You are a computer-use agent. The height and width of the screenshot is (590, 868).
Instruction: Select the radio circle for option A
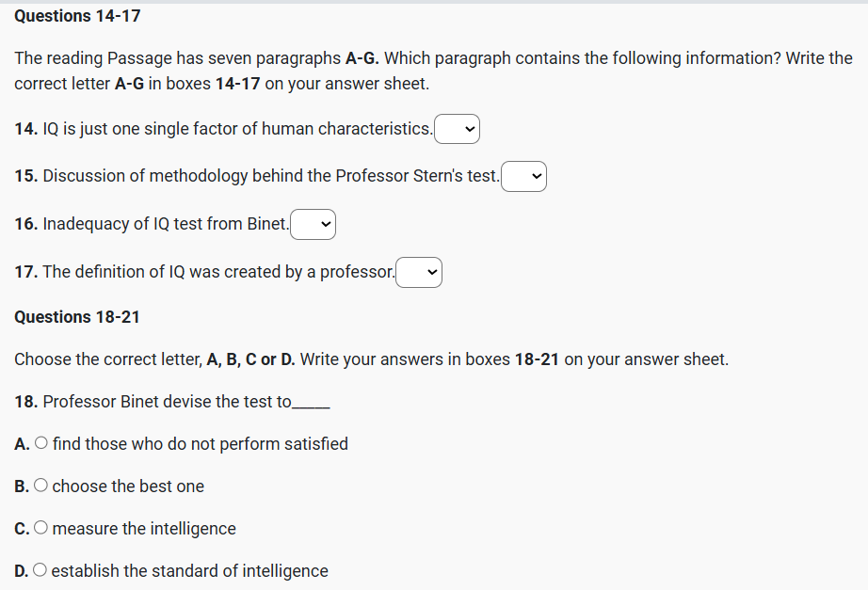[41, 443]
